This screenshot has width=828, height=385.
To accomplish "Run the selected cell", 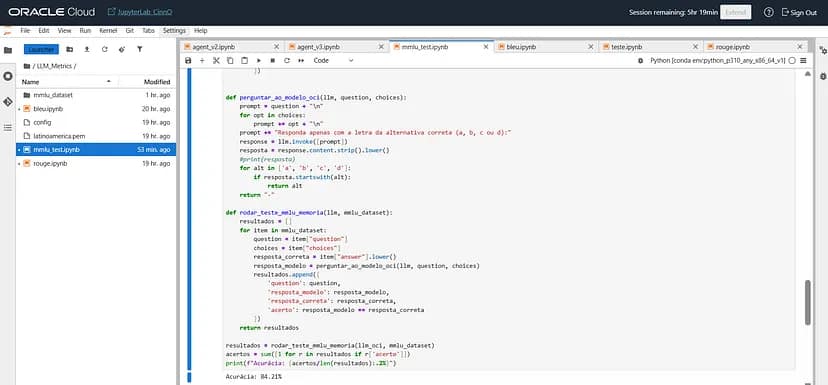I will 259,61.
